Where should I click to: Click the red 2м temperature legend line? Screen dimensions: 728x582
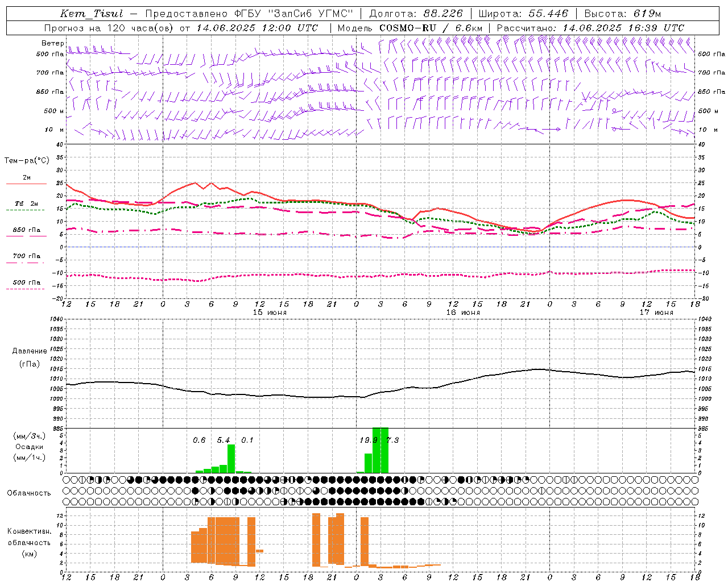coord(26,184)
